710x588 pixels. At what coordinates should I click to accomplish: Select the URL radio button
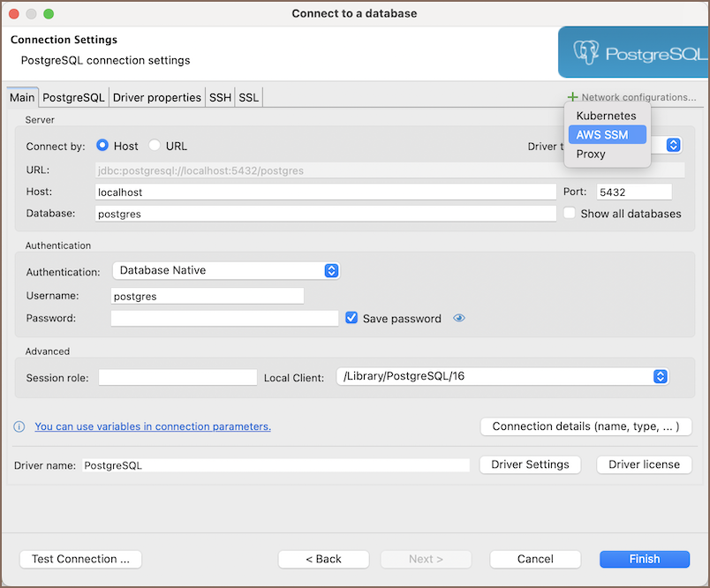click(155, 146)
